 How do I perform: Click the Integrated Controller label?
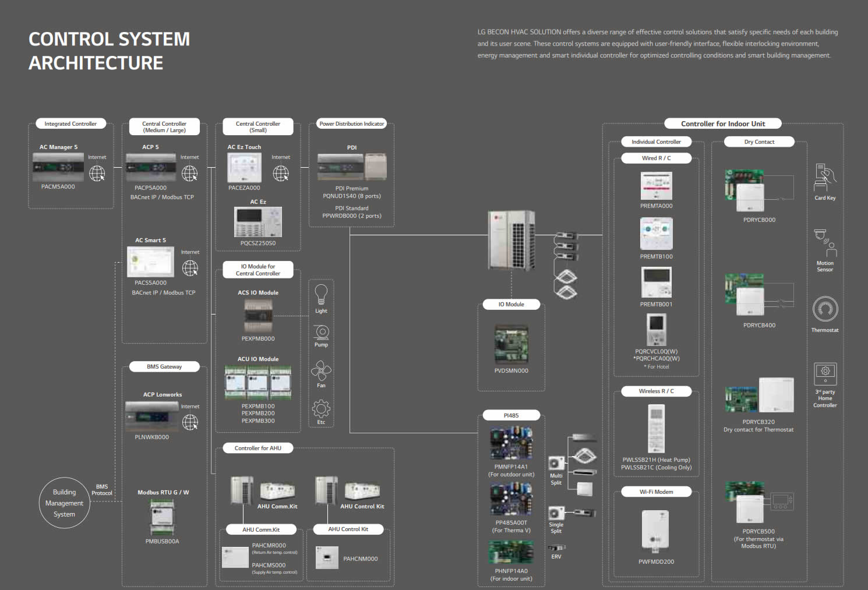pyautogui.click(x=70, y=123)
